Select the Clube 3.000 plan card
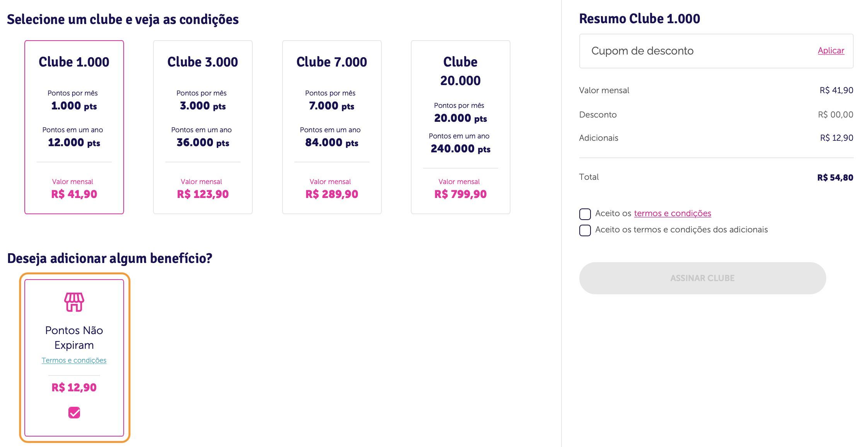The width and height of the screenshot is (868, 447). click(x=203, y=127)
